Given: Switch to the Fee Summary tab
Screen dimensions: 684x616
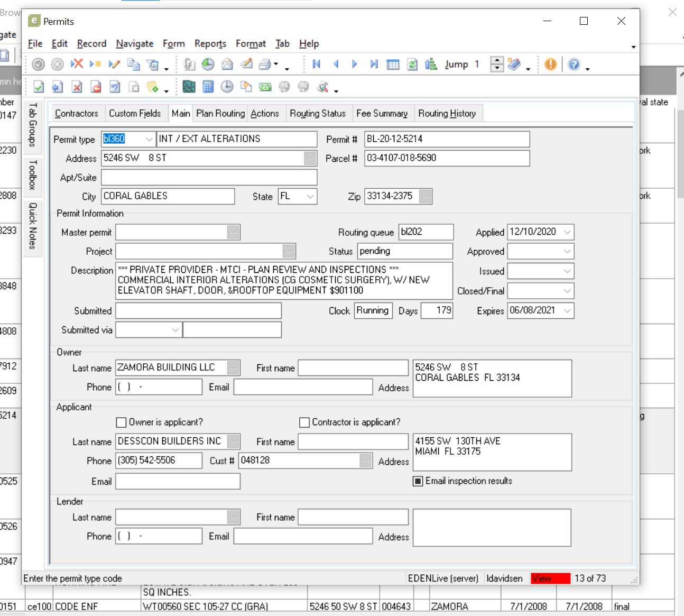Looking at the screenshot, I should point(382,114).
